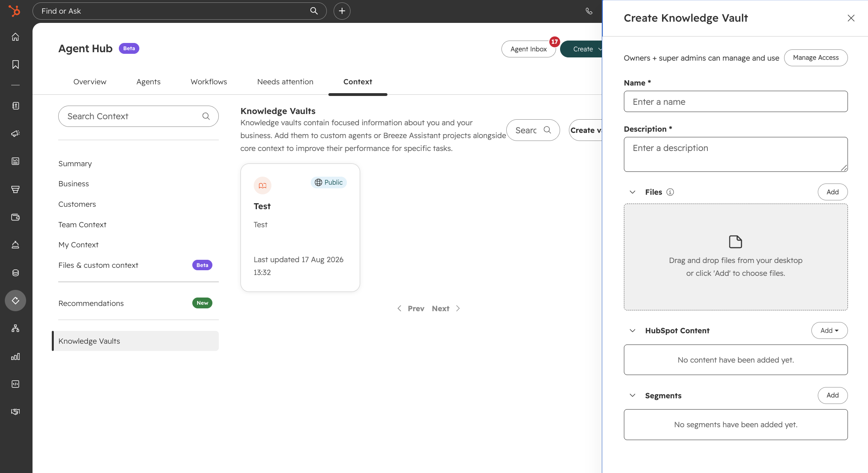Open the phone calling icon
Image resolution: width=868 pixels, height=473 pixels.
pos(589,11)
